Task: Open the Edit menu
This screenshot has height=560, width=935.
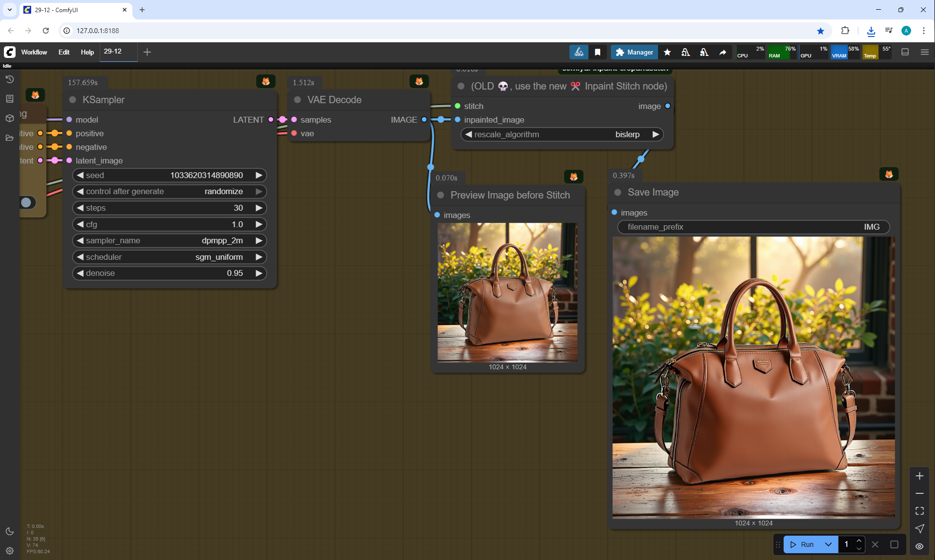Action: point(64,52)
